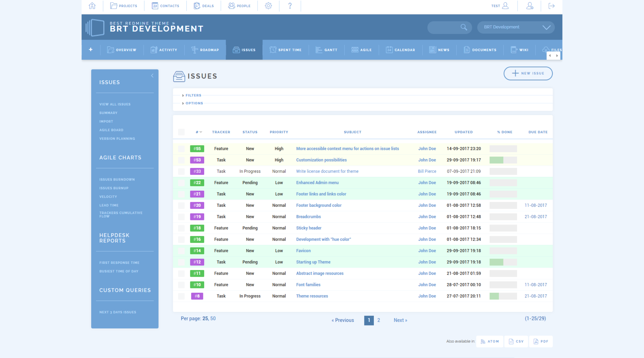The image size is (644, 358).
Task: Export issues as PDF
Action: pyautogui.click(x=541, y=341)
